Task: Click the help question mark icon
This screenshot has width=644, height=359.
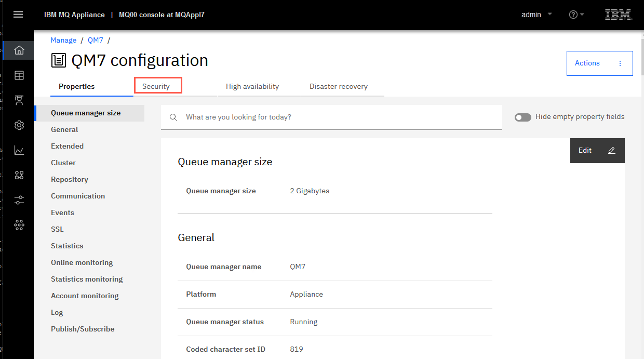Action: click(x=573, y=15)
